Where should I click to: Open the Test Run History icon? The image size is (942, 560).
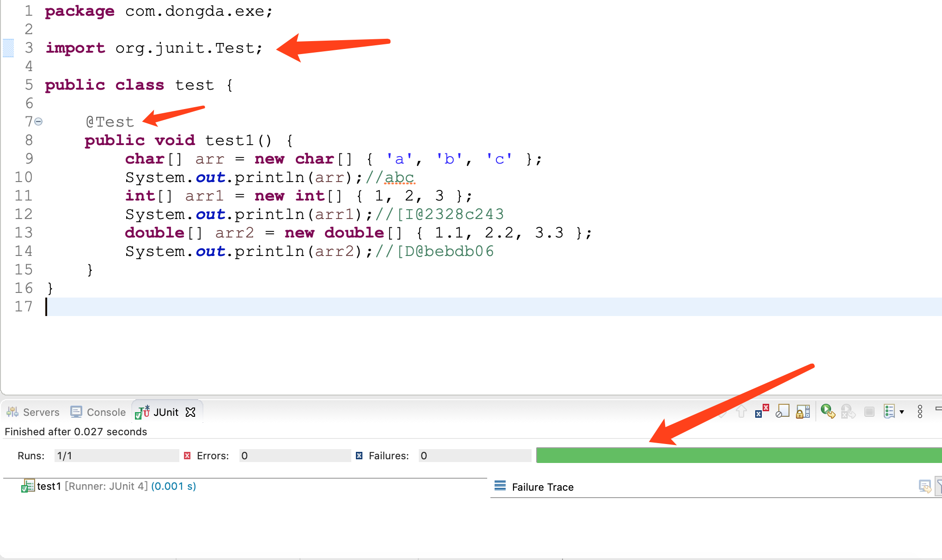click(889, 411)
